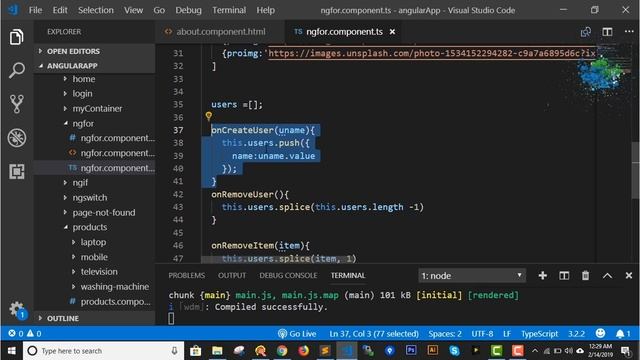Switch to OUTPUT panel tab
640x360 pixels.
(232, 276)
